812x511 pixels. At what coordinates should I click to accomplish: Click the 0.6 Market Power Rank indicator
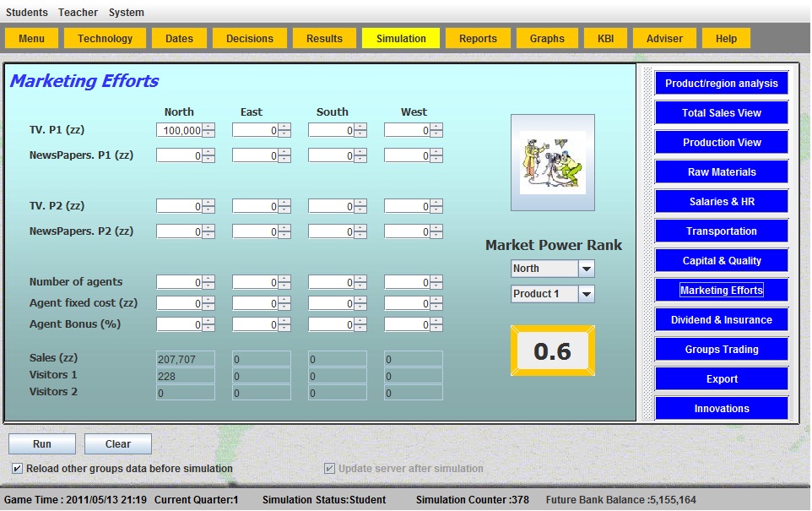coord(552,351)
